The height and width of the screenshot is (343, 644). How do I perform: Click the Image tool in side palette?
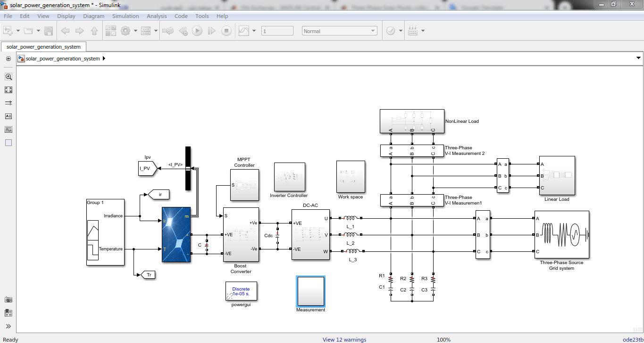click(8, 129)
